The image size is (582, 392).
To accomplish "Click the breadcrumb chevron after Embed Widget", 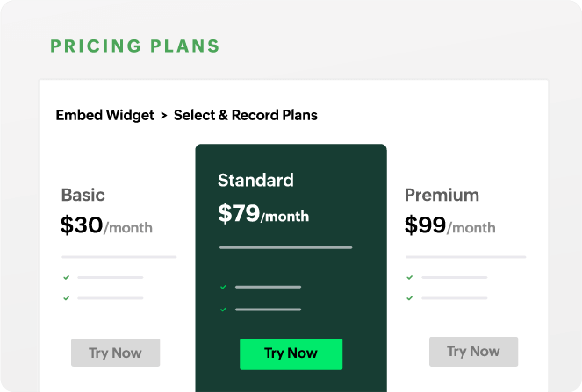I will [163, 115].
